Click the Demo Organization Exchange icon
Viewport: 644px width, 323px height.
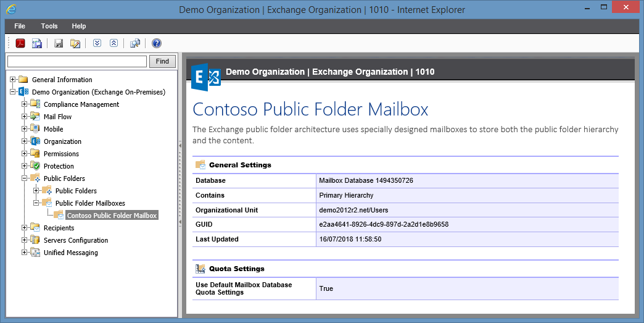pyautogui.click(x=23, y=92)
